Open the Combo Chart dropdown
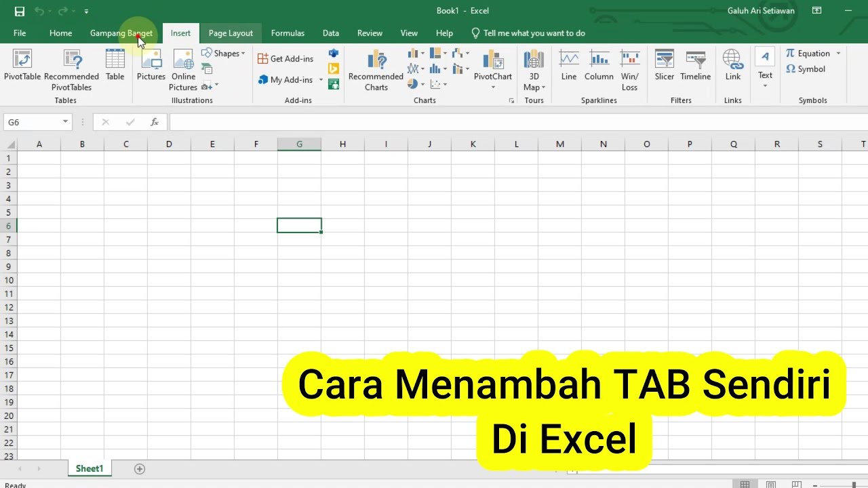 pos(460,69)
